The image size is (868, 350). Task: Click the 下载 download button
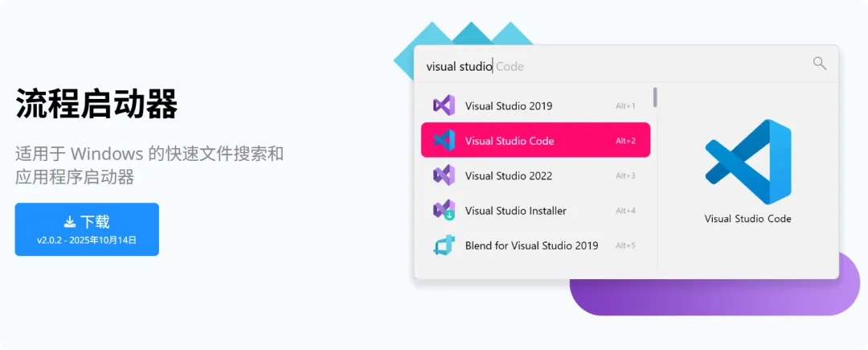tap(87, 229)
